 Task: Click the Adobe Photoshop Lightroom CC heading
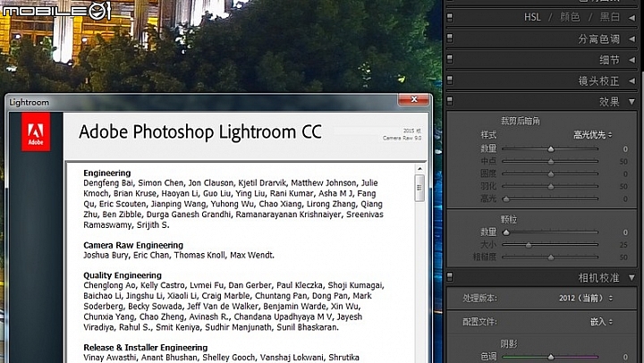click(200, 132)
